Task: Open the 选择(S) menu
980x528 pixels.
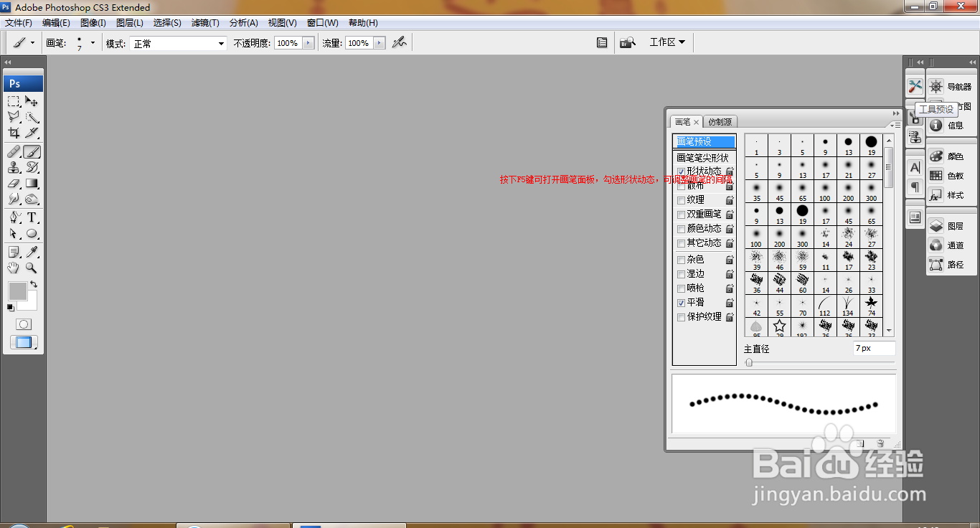Action: coord(167,23)
